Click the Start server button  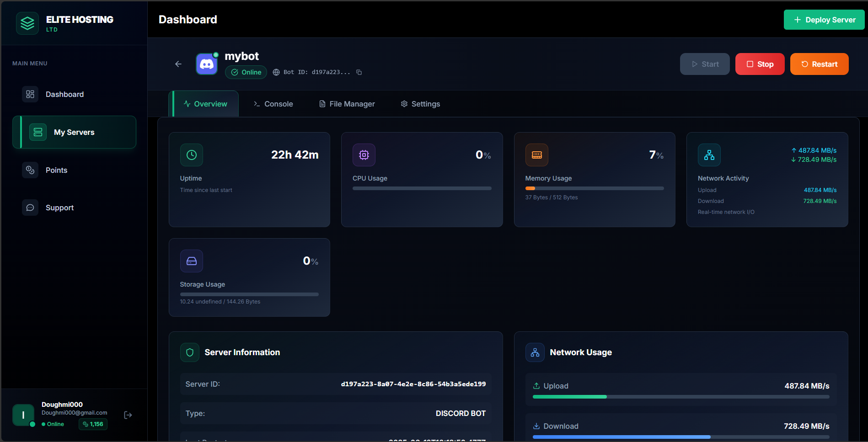point(705,64)
